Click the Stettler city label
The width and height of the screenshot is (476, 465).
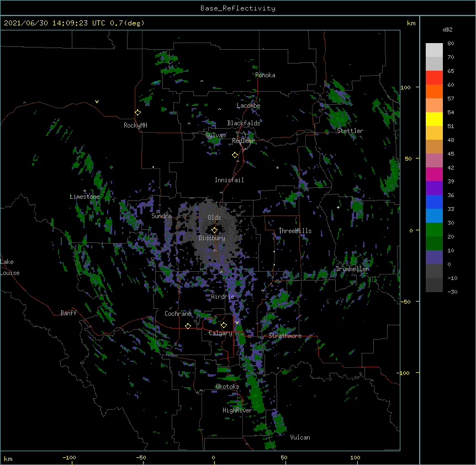(x=350, y=131)
